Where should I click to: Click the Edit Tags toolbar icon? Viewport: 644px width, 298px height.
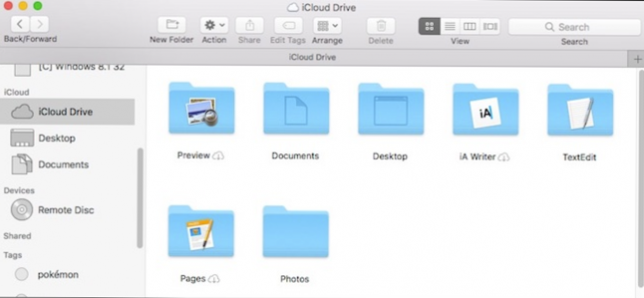pos(288,25)
